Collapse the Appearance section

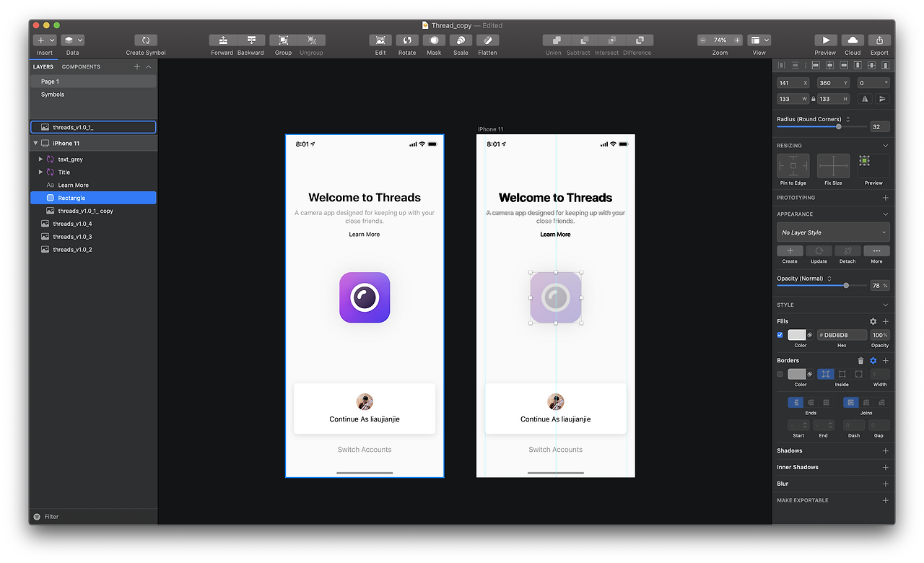coord(886,214)
